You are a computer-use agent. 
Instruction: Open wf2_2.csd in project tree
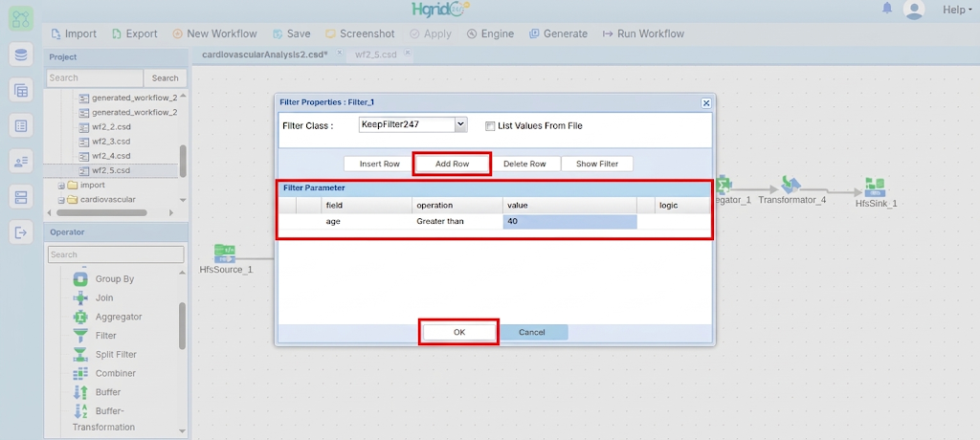coord(111,127)
